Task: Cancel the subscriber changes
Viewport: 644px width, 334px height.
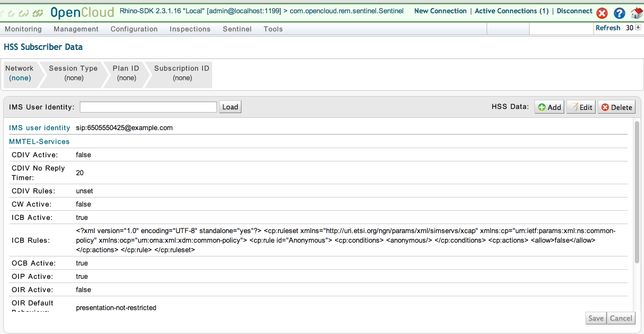Action: pyautogui.click(x=621, y=318)
